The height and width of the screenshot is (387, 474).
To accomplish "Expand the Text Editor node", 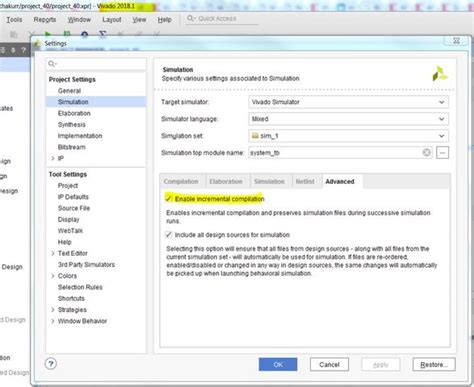I will tap(53, 253).
